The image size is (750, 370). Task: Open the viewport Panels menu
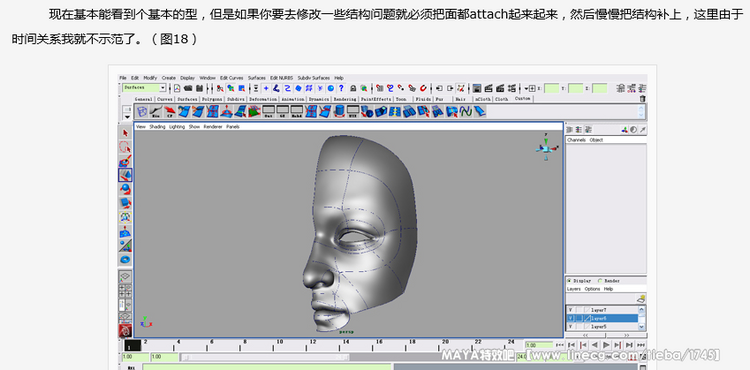click(233, 127)
